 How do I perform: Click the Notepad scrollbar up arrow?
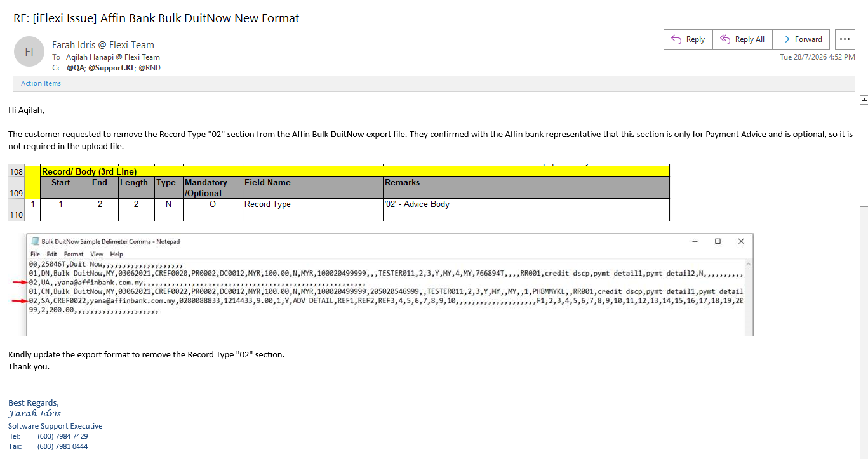tap(749, 264)
